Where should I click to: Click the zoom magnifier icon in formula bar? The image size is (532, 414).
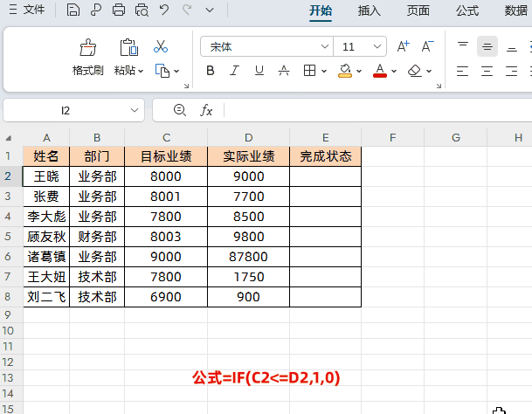179,110
